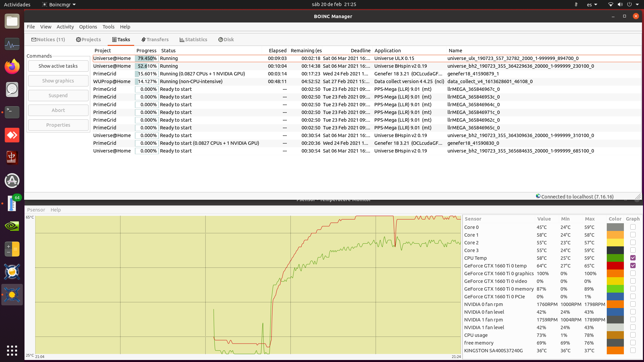This screenshot has width=644, height=362.
Task: Launch Terminal from the dock
Action: point(12,112)
